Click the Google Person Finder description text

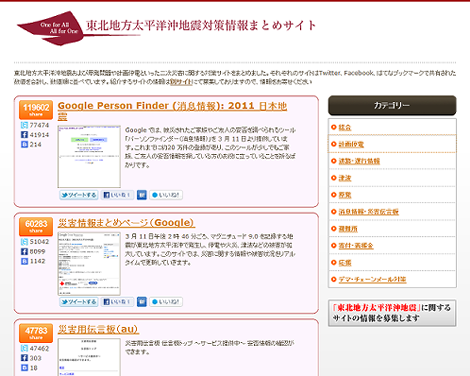click(210, 147)
